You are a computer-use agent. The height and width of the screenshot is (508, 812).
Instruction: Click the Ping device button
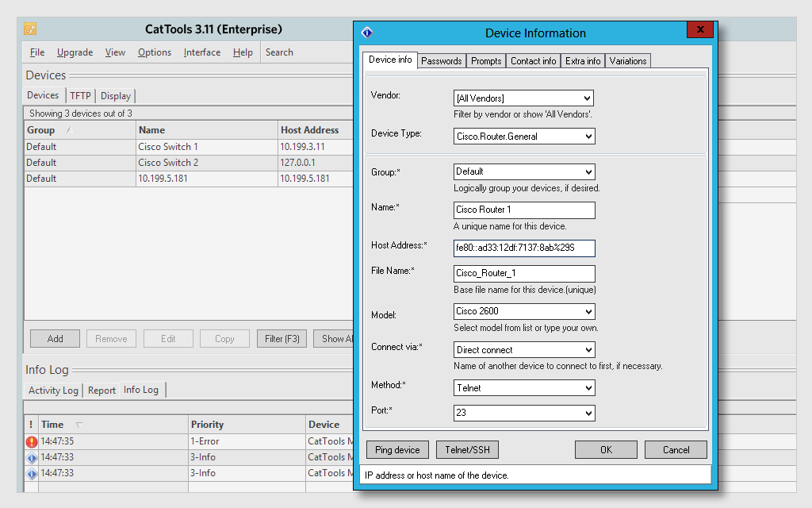pyautogui.click(x=397, y=449)
